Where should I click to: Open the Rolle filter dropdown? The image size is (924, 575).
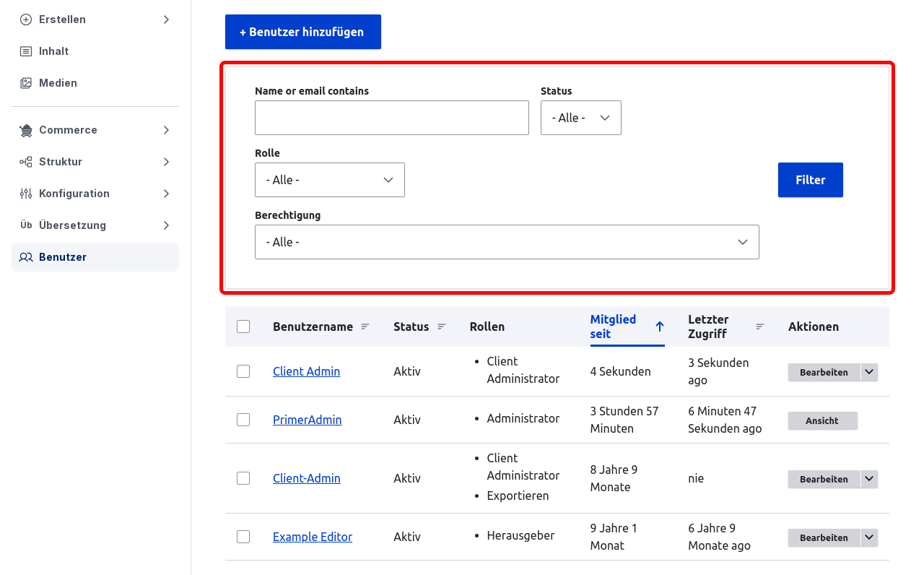pos(330,180)
